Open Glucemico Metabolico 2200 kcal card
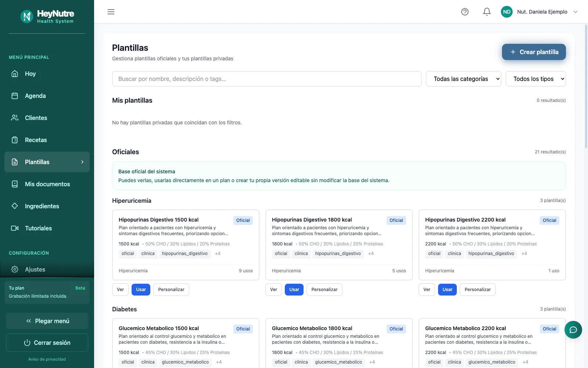This screenshot has width=588, height=368. [492, 343]
